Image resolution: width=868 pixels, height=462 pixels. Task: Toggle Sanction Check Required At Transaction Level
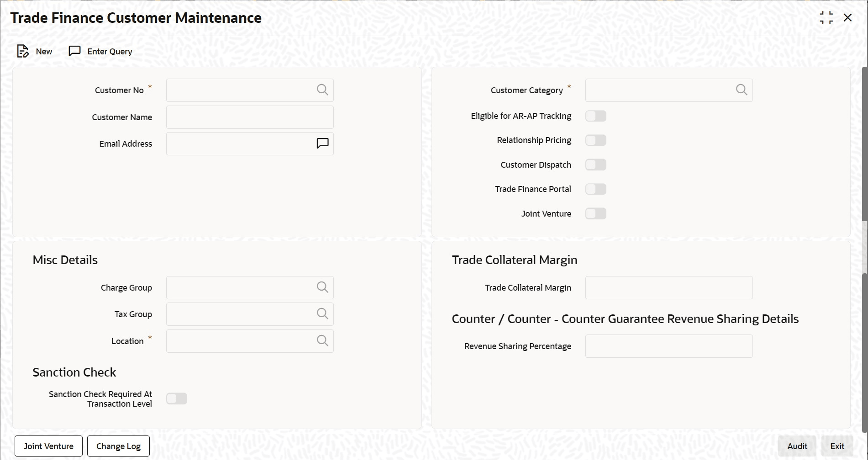[177, 399]
